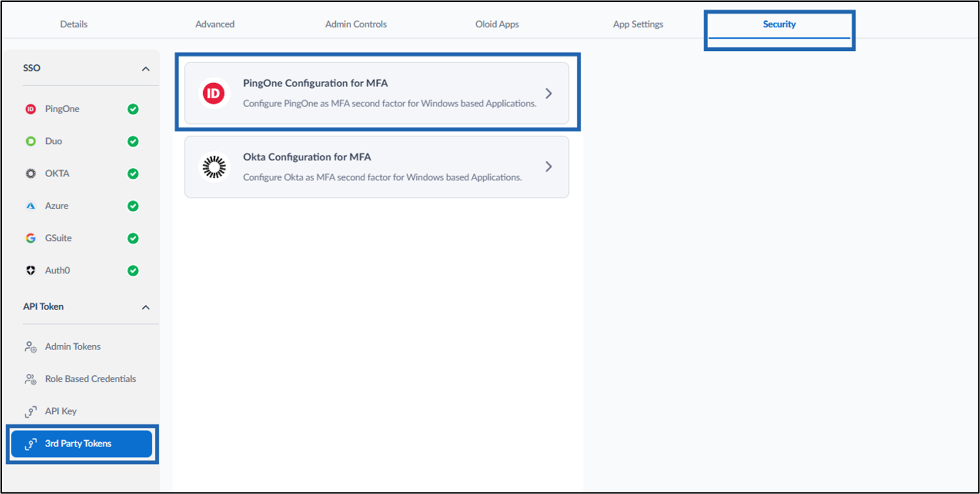Click the API Key link icon

31,411
